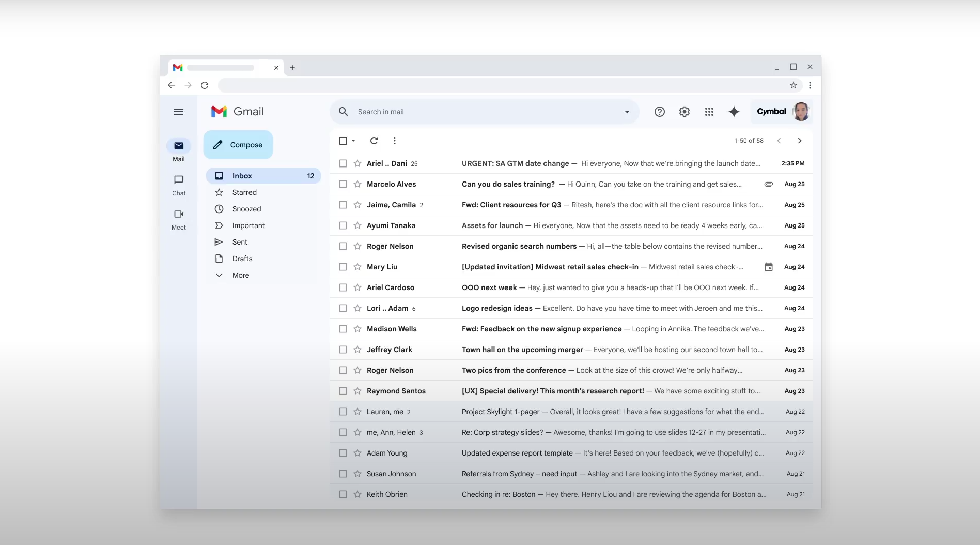Expand the More labels list
Image resolution: width=980 pixels, height=545 pixels.
point(240,275)
